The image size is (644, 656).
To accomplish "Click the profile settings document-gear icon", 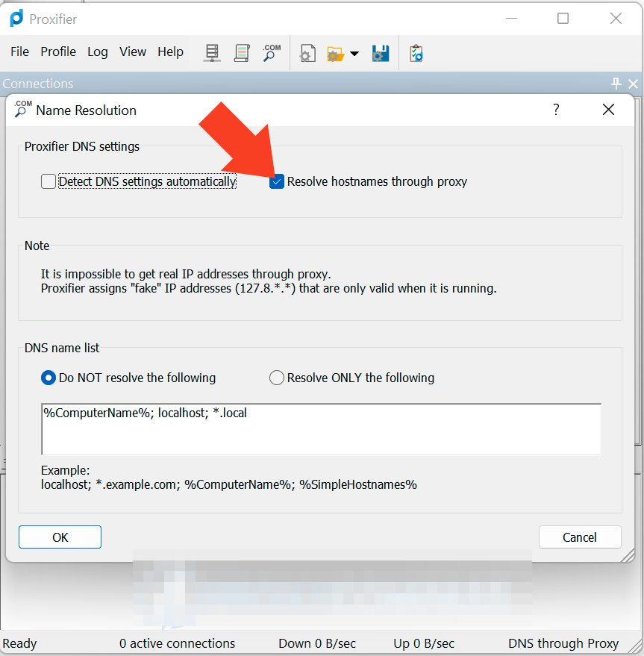I will pos(307,54).
